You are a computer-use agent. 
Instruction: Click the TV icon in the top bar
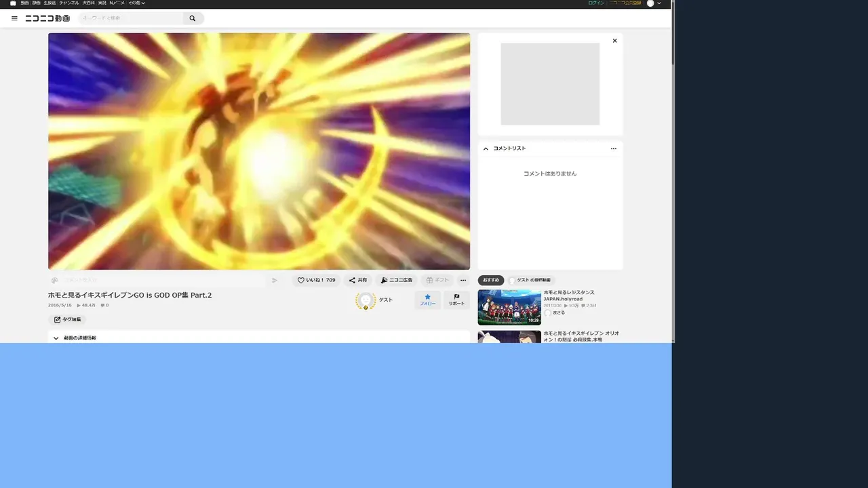coord(13,3)
